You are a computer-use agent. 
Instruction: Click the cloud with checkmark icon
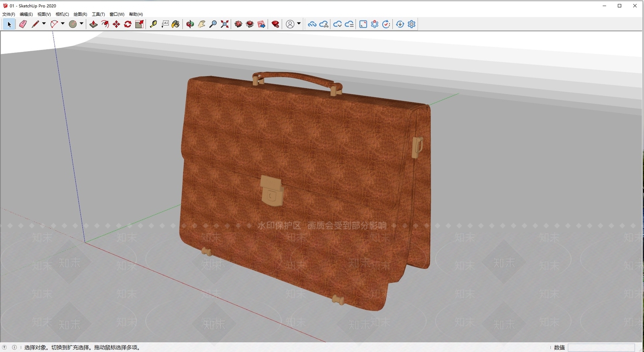337,24
